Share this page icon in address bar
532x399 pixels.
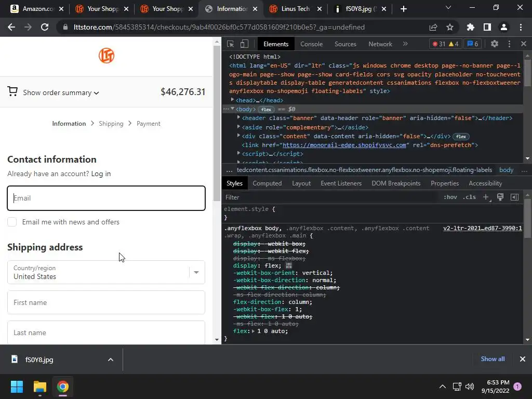(x=433, y=27)
